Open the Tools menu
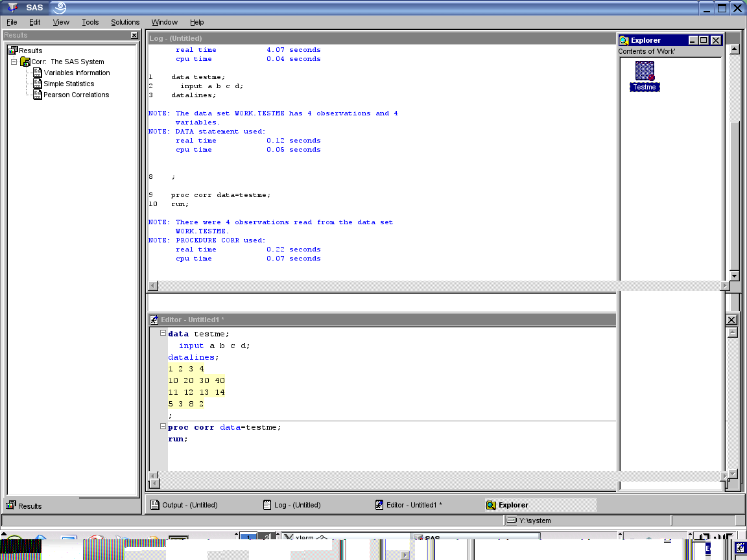Viewport: 747px width, 560px height. point(89,21)
